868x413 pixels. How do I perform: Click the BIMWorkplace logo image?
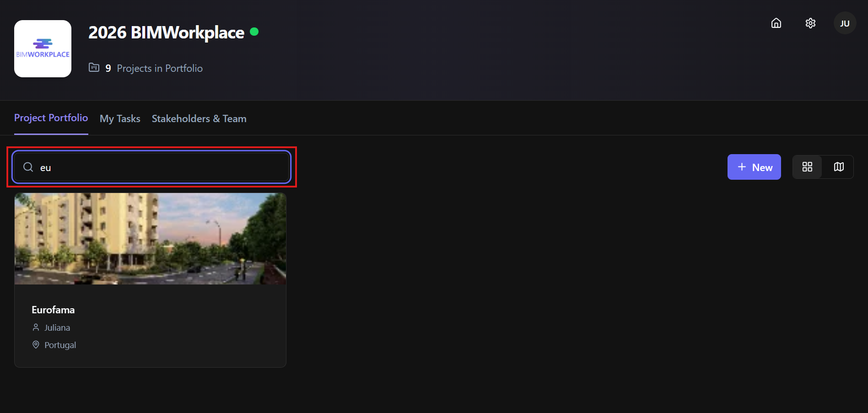coord(43,48)
